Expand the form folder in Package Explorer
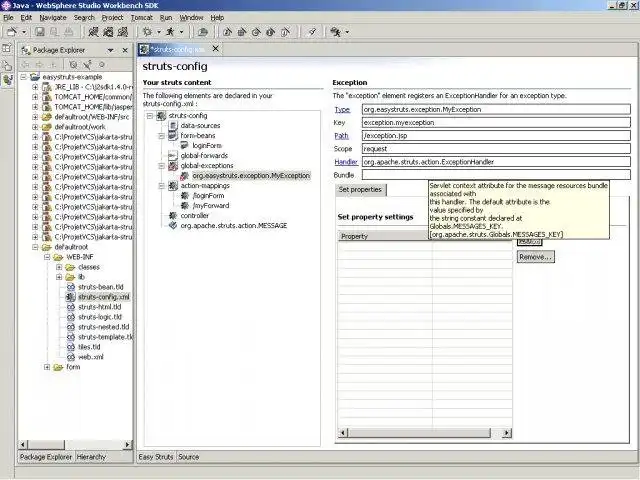 (x=47, y=367)
